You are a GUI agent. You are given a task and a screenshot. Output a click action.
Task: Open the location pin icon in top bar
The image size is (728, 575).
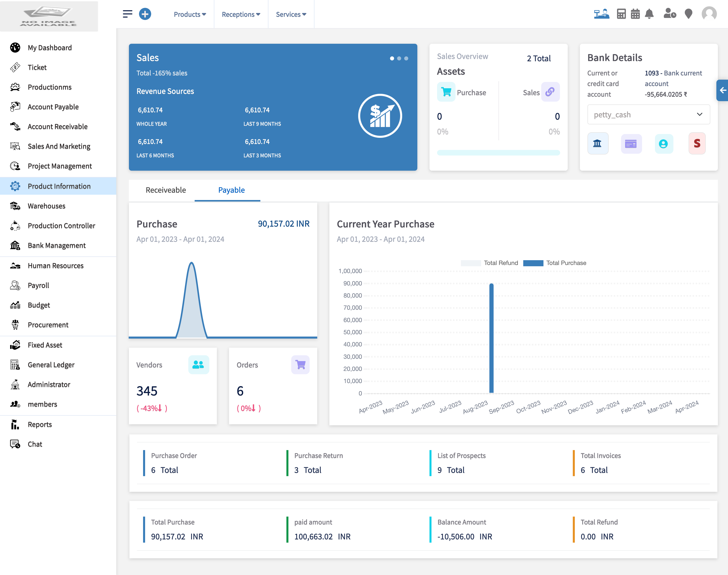(688, 14)
